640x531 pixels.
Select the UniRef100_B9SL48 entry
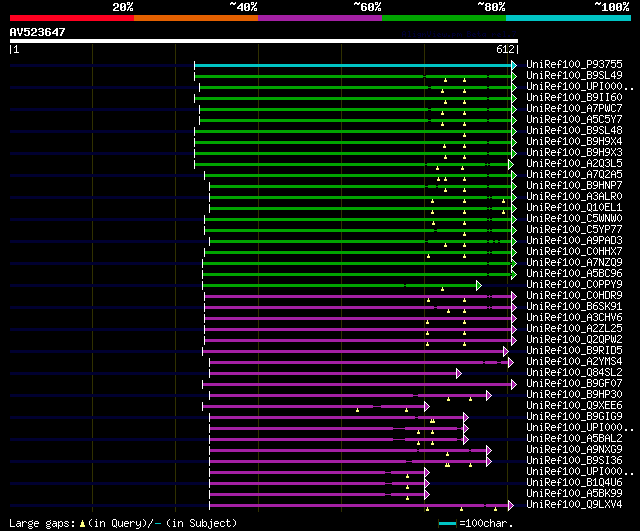click(x=574, y=131)
